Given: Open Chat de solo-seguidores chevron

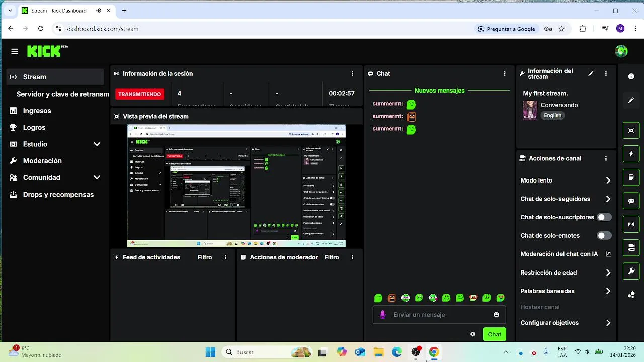Looking at the screenshot, I should click(x=608, y=199).
